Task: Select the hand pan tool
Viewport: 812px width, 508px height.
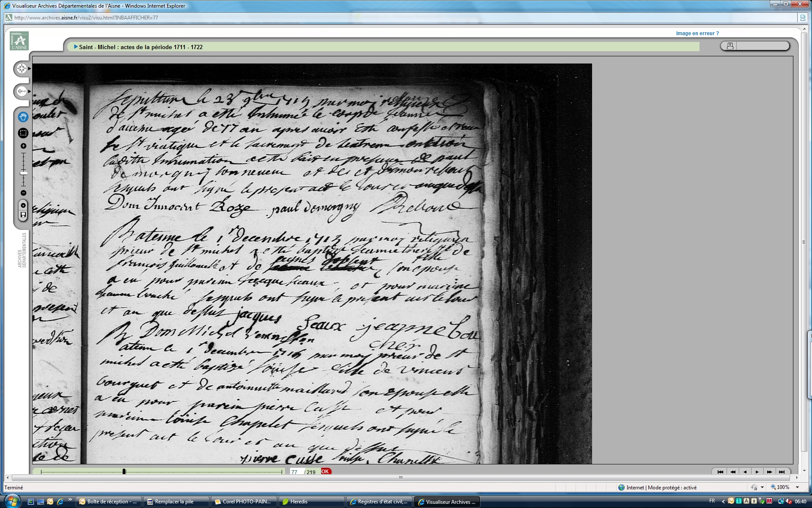Action: coord(23,116)
